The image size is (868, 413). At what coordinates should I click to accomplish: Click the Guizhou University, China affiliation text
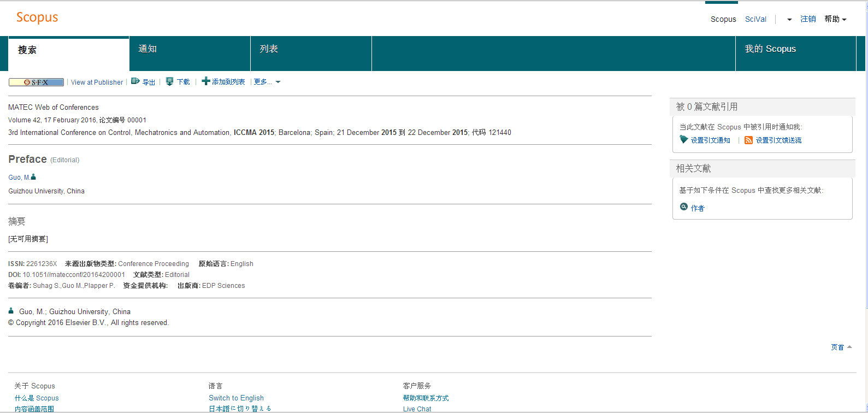(46, 191)
